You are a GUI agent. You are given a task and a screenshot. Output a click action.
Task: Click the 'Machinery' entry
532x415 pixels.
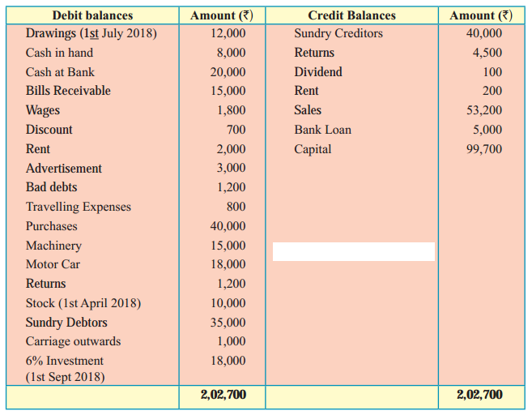click(x=53, y=246)
